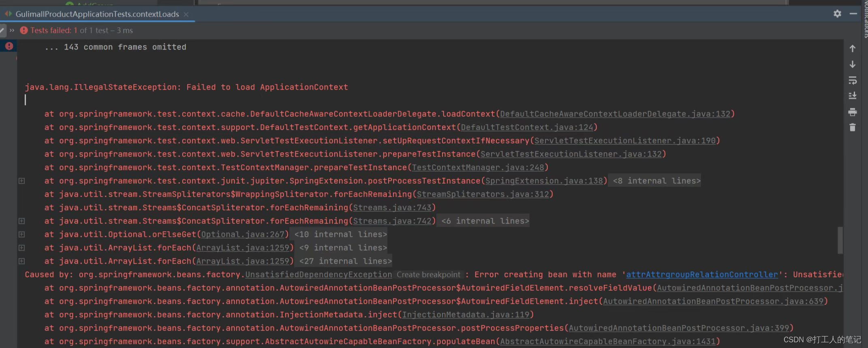This screenshot has width=868, height=348.
Task: Click Create breakpoint inline hint
Action: pos(428,275)
